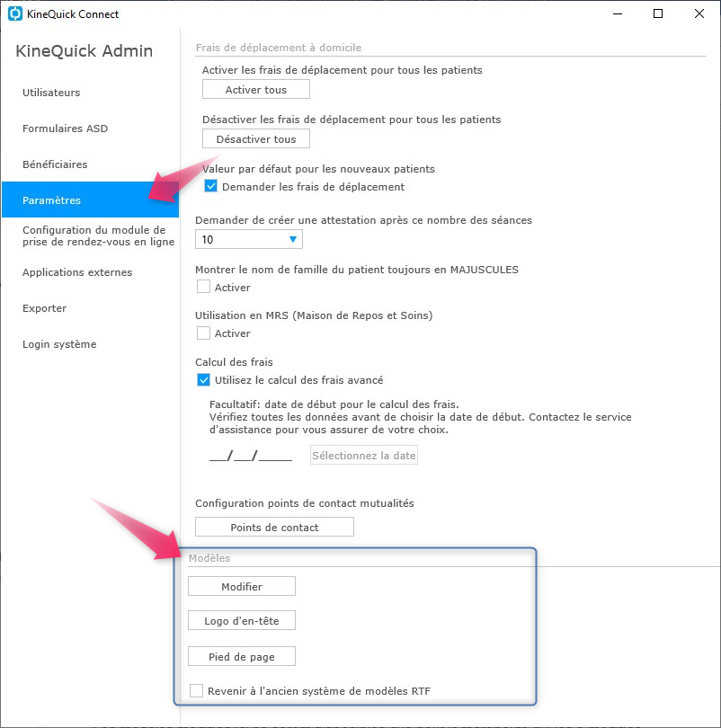Click the Pied de page button

point(242,656)
